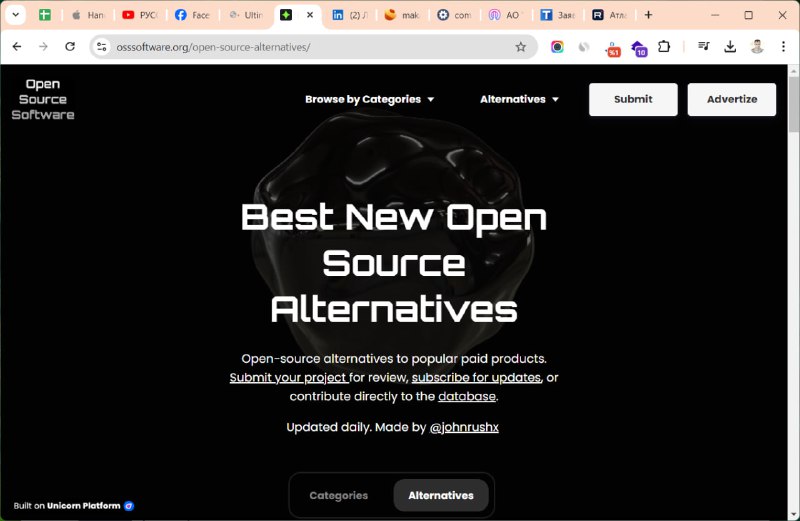Open the 'database' link
This screenshot has height=521, width=800.
pyautogui.click(x=467, y=396)
